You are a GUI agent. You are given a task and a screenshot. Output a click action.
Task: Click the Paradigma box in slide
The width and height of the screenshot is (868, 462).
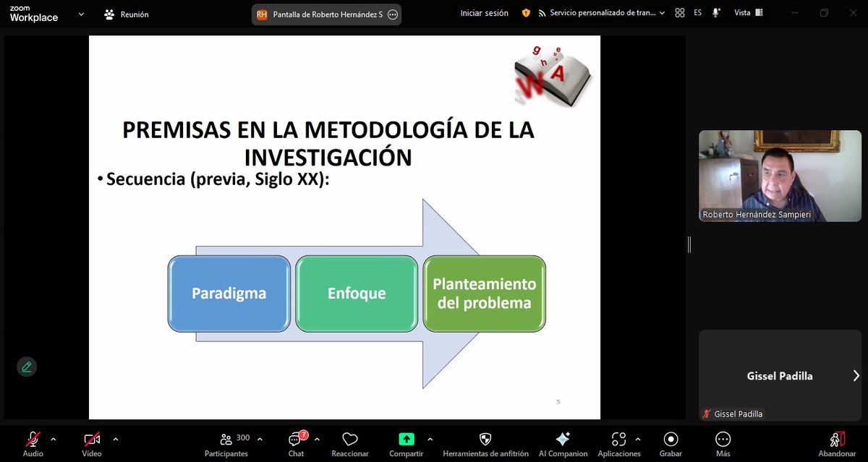coord(229,294)
